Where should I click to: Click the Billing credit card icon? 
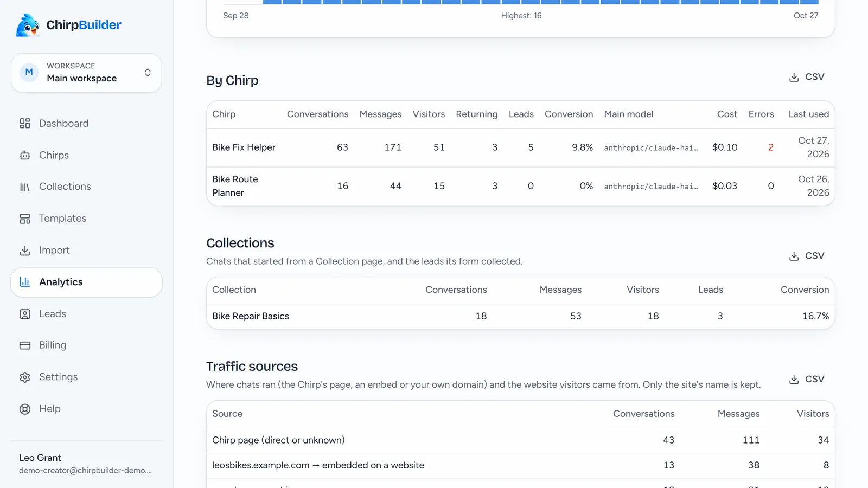tap(25, 345)
